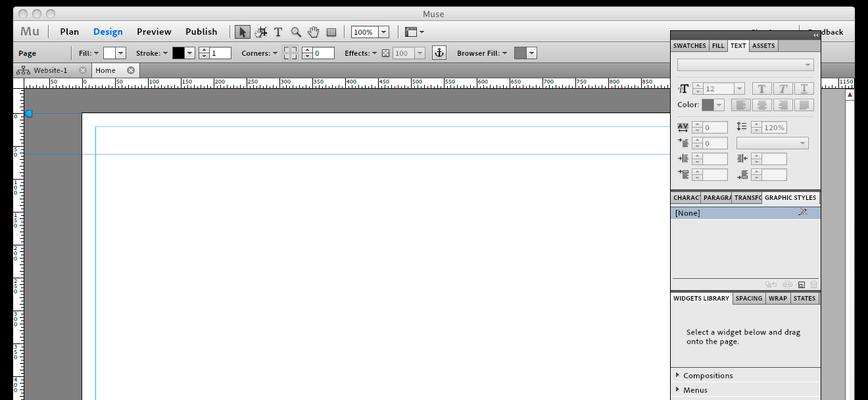This screenshot has height=400, width=868.
Task: Select the Hand tool
Action: click(313, 32)
